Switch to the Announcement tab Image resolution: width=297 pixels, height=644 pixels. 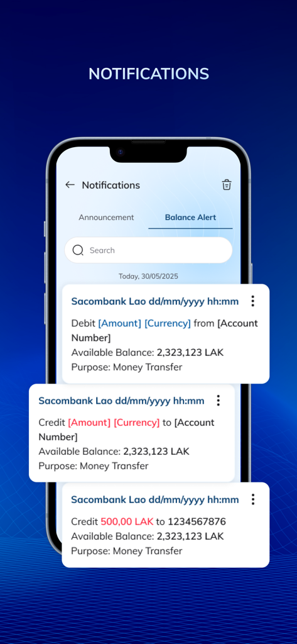coord(106,218)
